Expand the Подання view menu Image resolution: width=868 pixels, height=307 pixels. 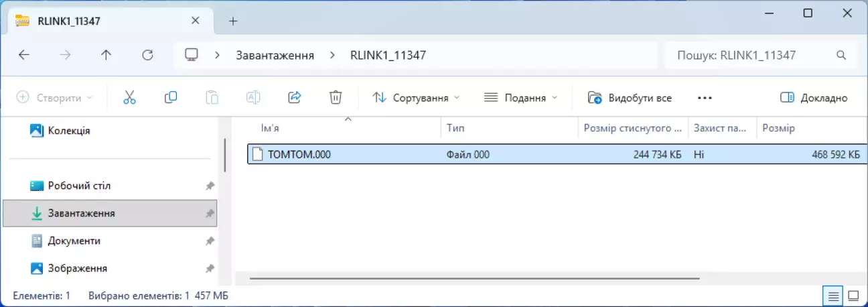(x=520, y=98)
